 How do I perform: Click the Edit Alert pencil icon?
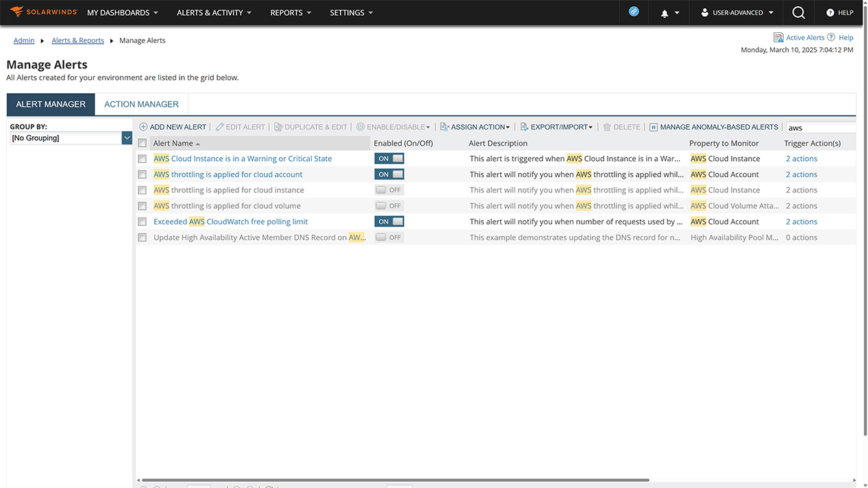pyautogui.click(x=218, y=127)
